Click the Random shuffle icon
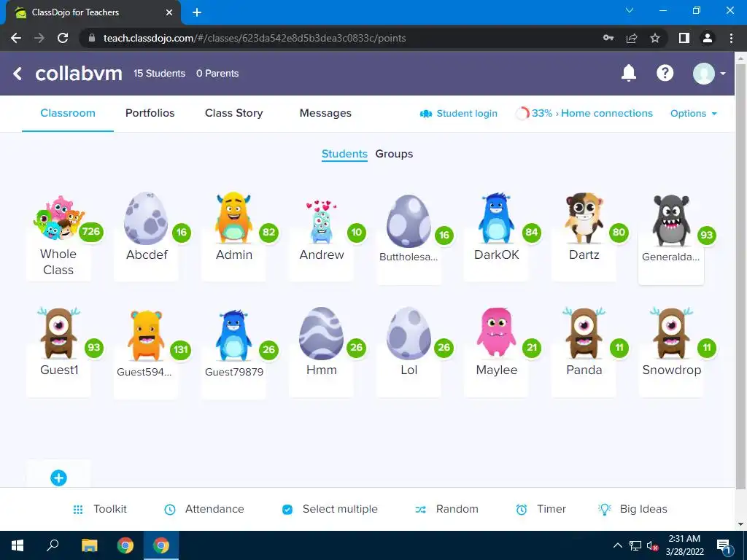The height and width of the screenshot is (560, 747). (x=420, y=510)
